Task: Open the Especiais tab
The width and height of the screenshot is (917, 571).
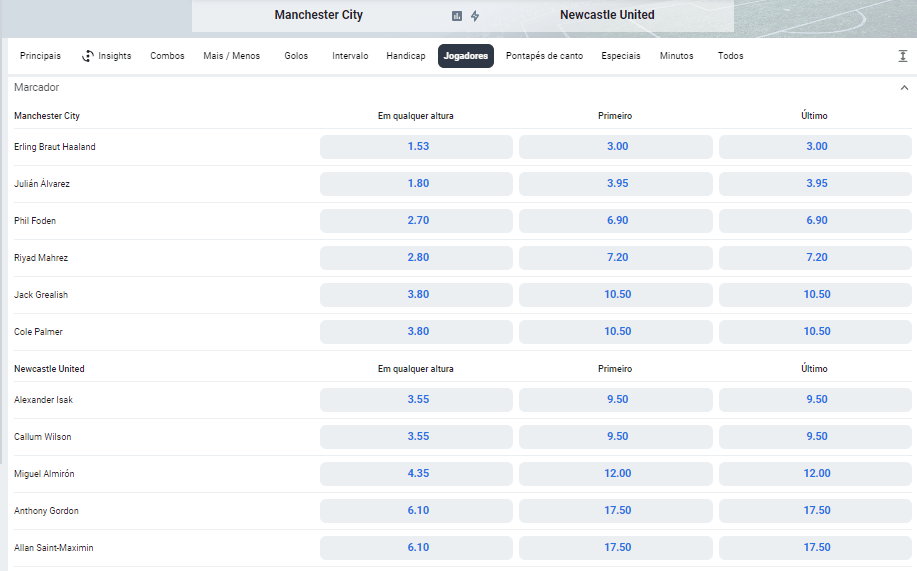Action: (x=621, y=56)
